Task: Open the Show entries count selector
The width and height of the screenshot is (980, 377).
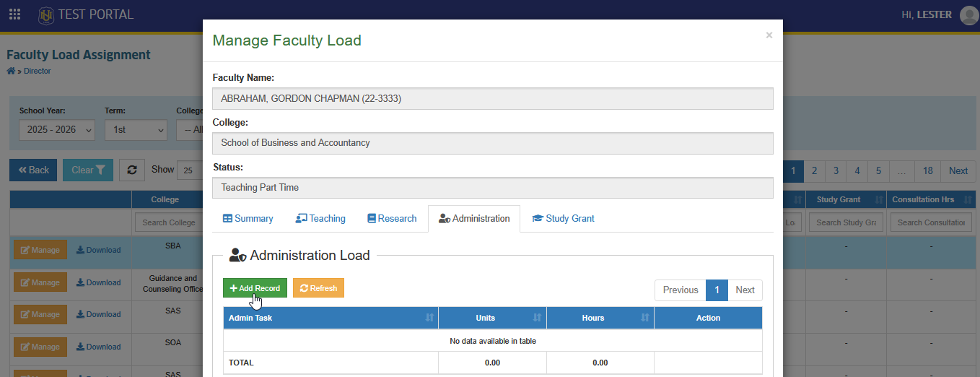Action: tap(189, 170)
